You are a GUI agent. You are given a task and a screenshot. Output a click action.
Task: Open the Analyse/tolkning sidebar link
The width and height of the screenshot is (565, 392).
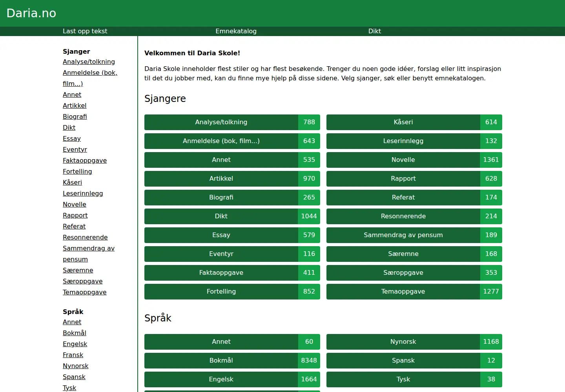click(89, 62)
